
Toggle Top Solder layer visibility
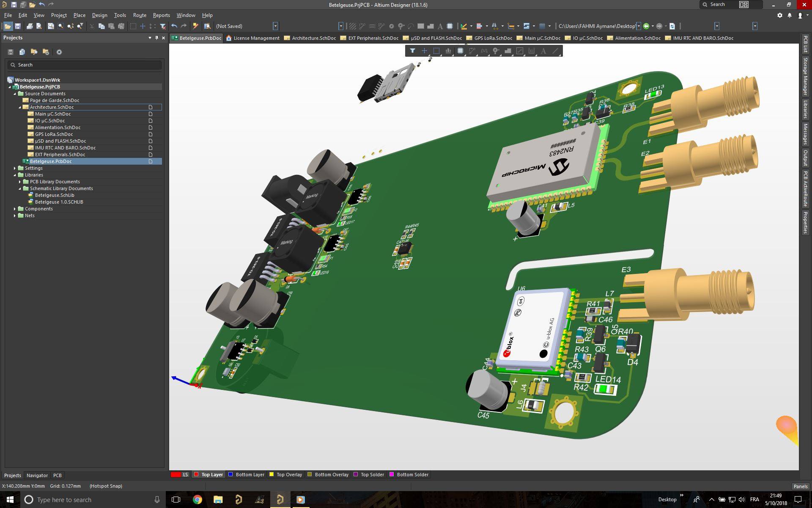356,474
